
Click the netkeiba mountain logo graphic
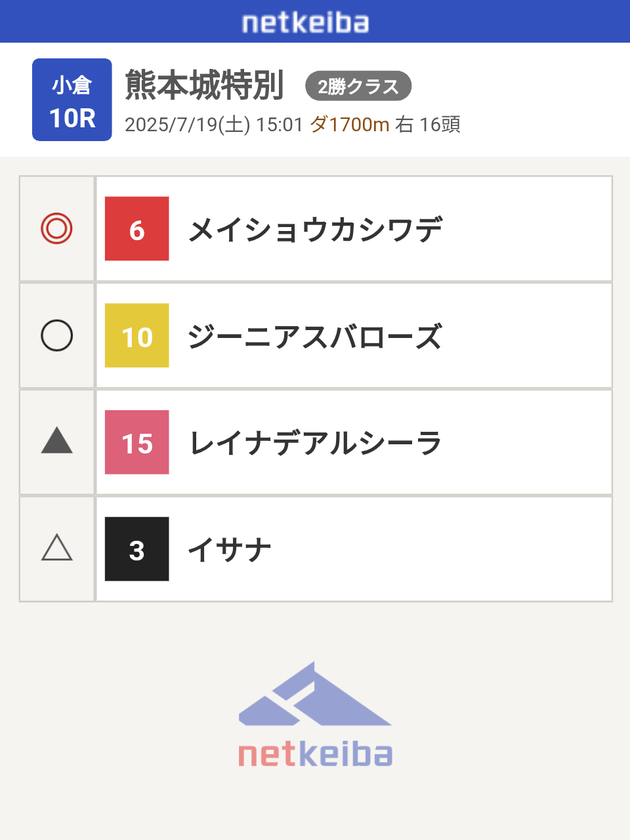point(315,694)
